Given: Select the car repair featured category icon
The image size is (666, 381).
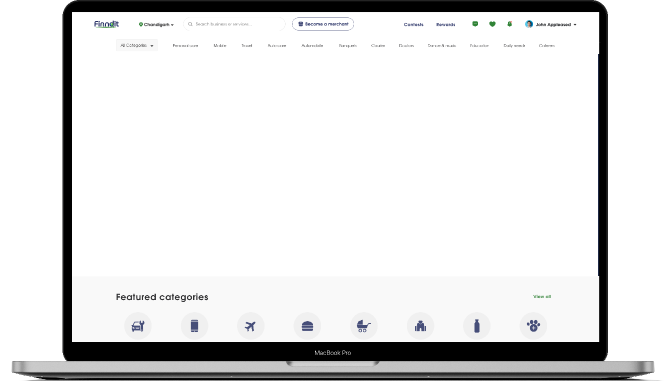Looking at the screenshot, I should coord(138,326).
